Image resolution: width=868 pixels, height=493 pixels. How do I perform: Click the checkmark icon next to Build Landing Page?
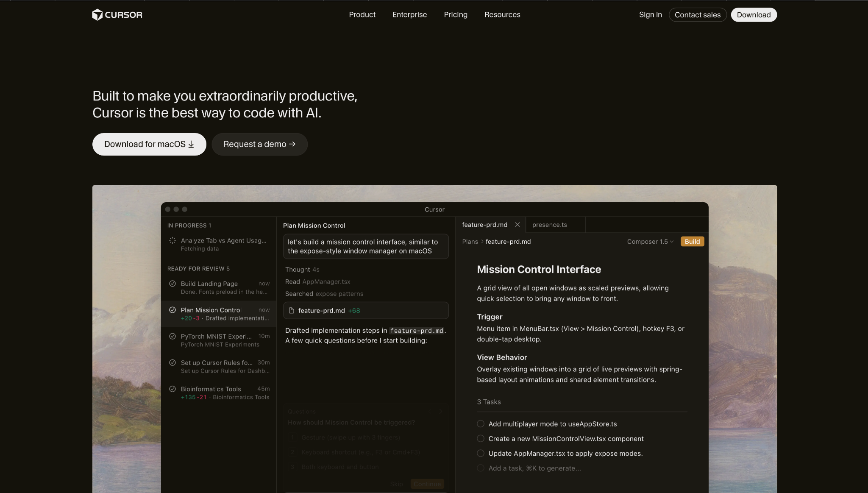tap(172, 284)
